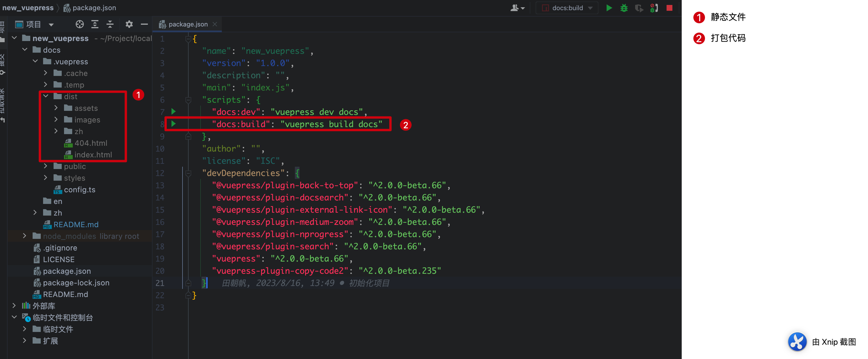Click the expand all icon in project panel
The image size is (868, 359).
coord(95,24)
